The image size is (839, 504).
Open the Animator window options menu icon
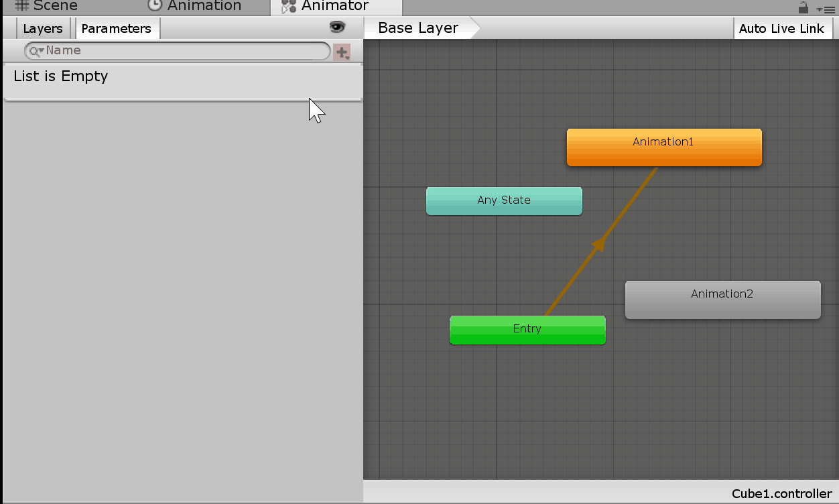click(827, 9)
